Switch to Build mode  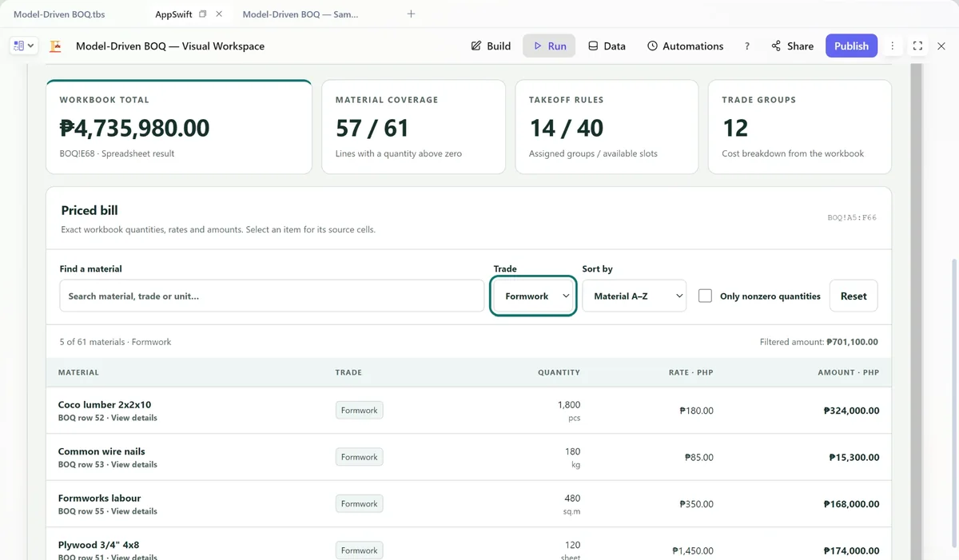(491, 46)
